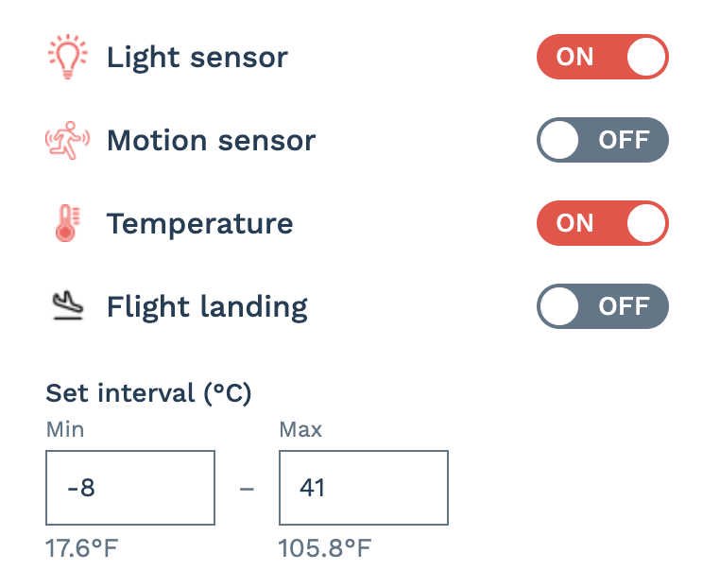This screenshot has height=588, width=720.
Task: Click the Set interval (°C) heading
Action: (148, 393)
